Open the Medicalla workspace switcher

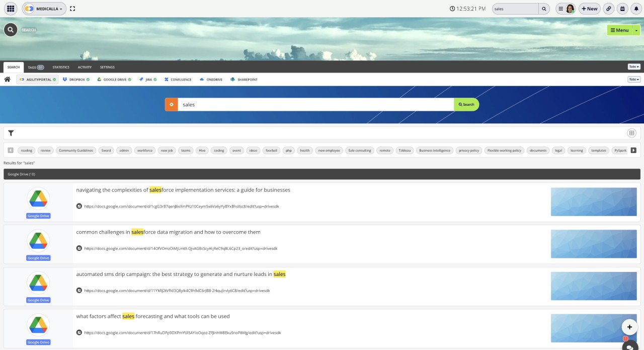[x=44, y=9]
